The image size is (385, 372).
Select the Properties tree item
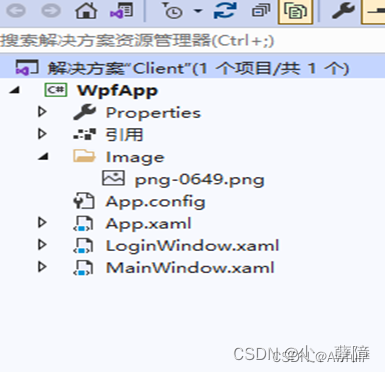click(x=153, y=113)
